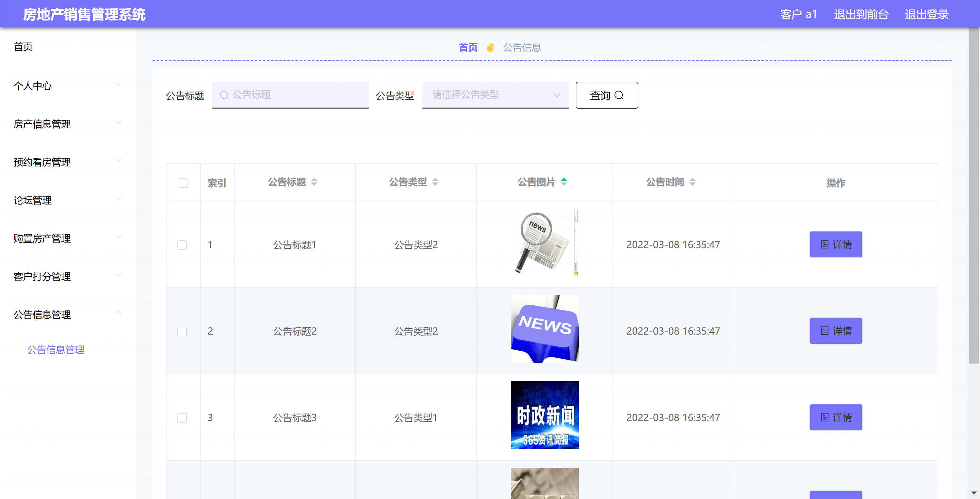Image resolution: width=980 pixels, height=499 pixels.
Task: Open the 请选择公告类型 dropdown
Action: coord(495,95)
